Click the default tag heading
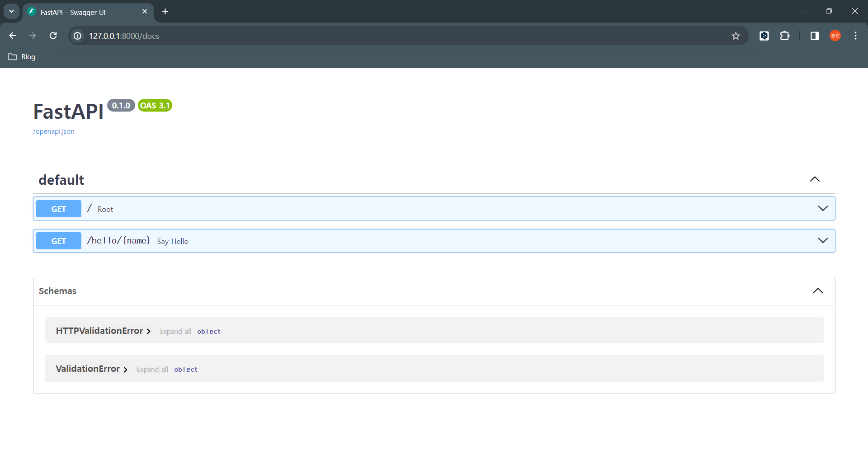 click(61, 180)
